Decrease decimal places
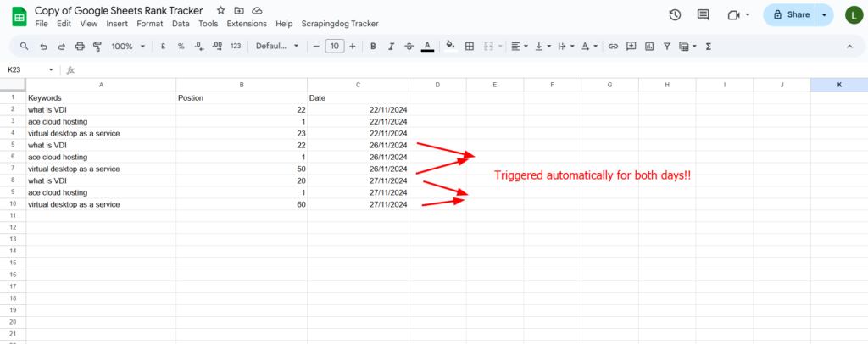Viewport: 868px width, 344px height. [x=199, y=47]
